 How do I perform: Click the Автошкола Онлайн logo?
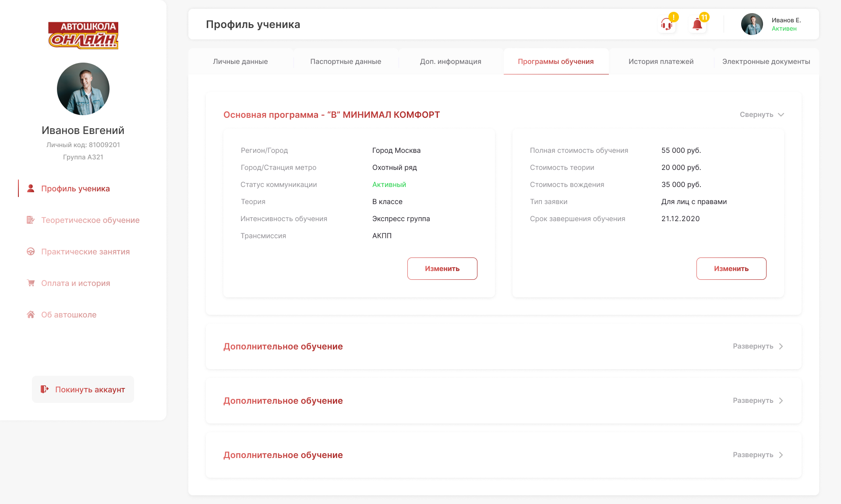pyautogui.click(x=83, y=35)
